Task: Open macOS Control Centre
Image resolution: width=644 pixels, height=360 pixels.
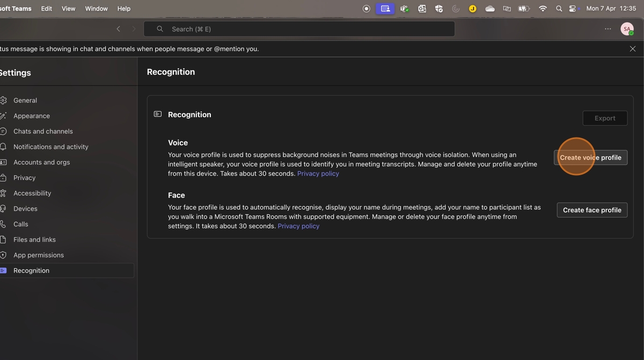Action: click(574, 9)
